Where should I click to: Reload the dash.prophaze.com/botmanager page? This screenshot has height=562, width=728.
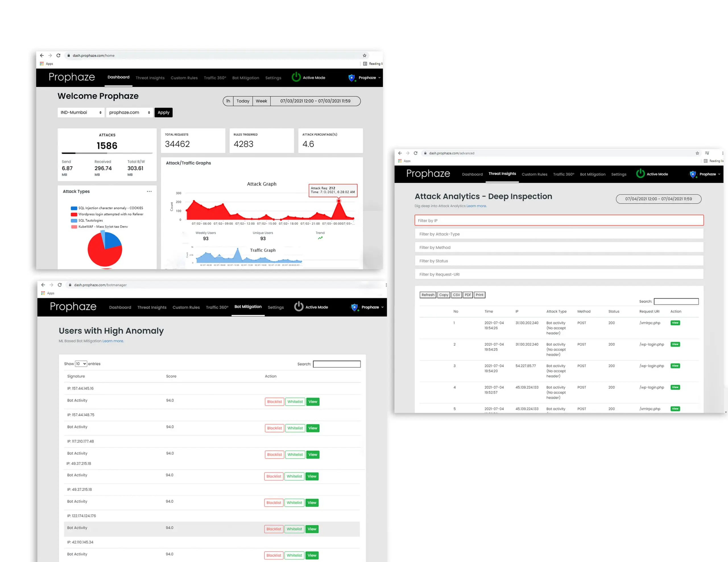pyautogui.click(x=60, y=285)
